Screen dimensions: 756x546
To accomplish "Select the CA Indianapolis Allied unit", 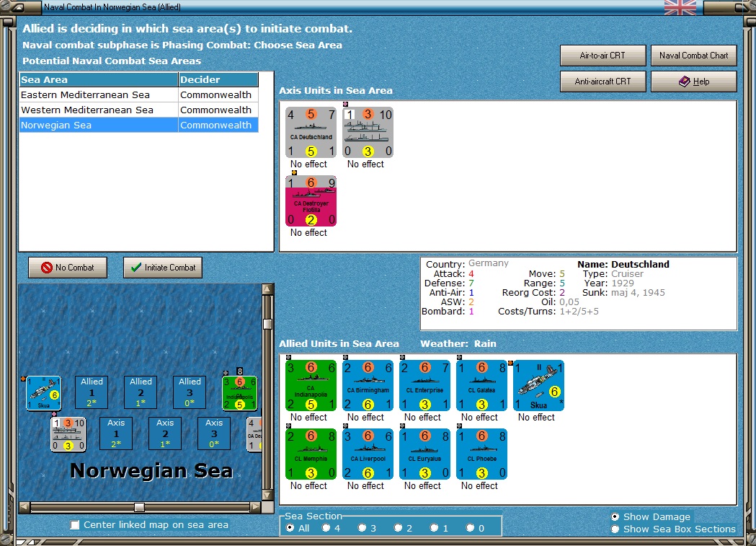I will click(311, 386).
